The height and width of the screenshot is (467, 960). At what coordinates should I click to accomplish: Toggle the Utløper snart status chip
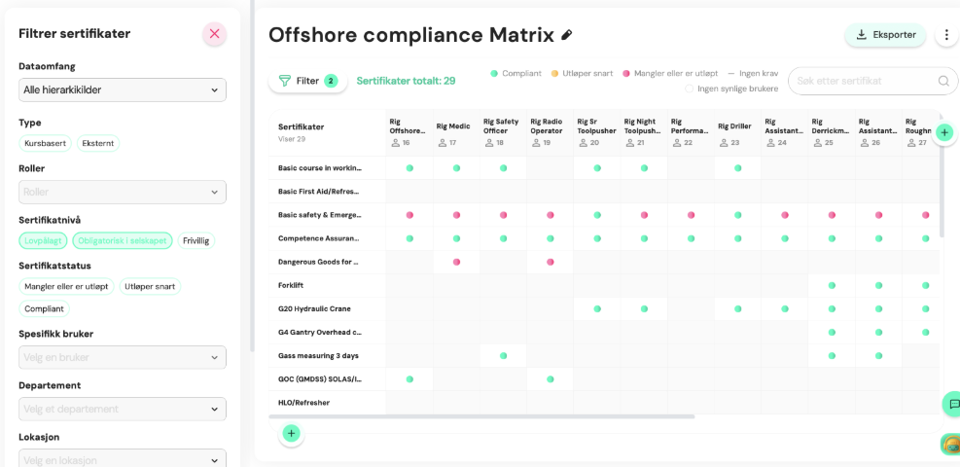[150, 286]
